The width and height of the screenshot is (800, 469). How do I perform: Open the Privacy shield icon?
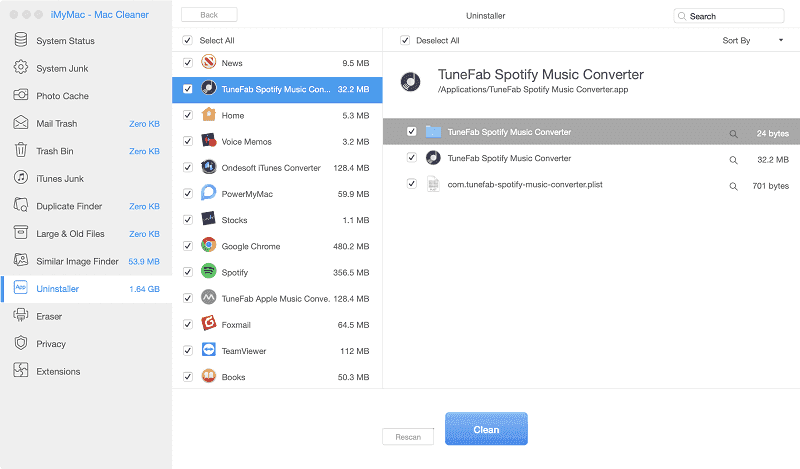(20, 343)
